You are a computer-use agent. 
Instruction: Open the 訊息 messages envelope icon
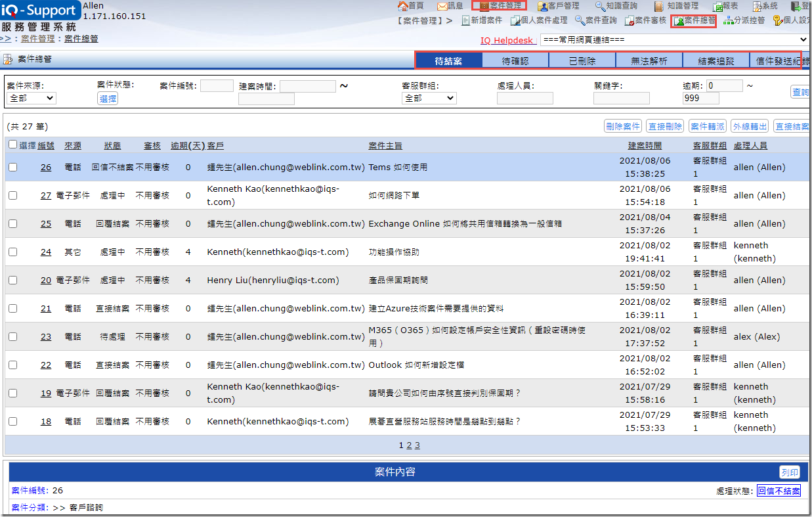(x=442, y=6)
